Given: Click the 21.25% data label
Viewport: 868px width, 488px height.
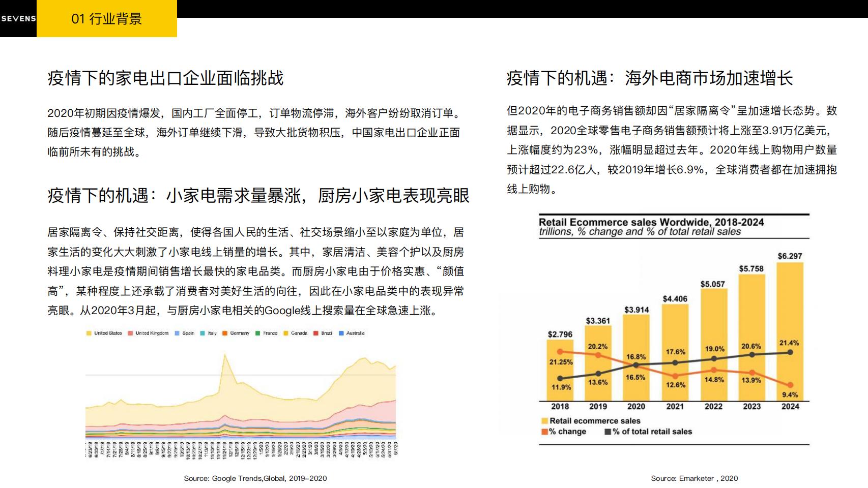Looking at the screenshot, I should [561, 362].
